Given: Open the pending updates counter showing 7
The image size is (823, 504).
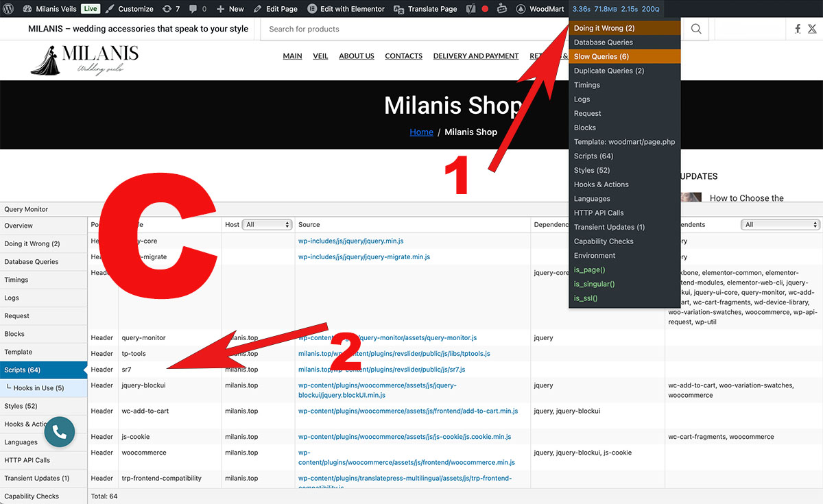Looking at the screenshot, I should [171, 9].
